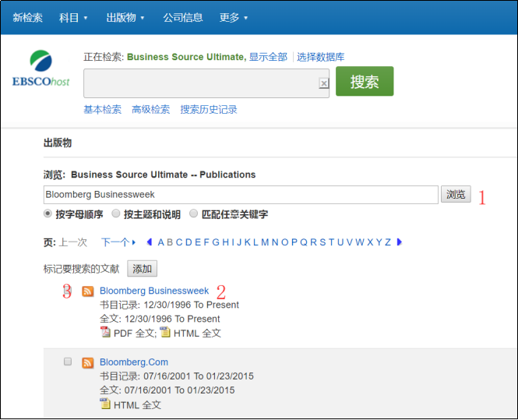Tick the checkbox for Bloomberg Businessweek
This screenshot has height=420, width=518.
[68, 290]
